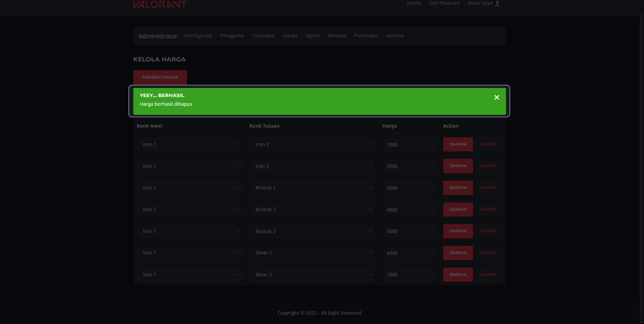Click Hapus for Iron 2 row

pyautogui.click(x=488, y=144)
